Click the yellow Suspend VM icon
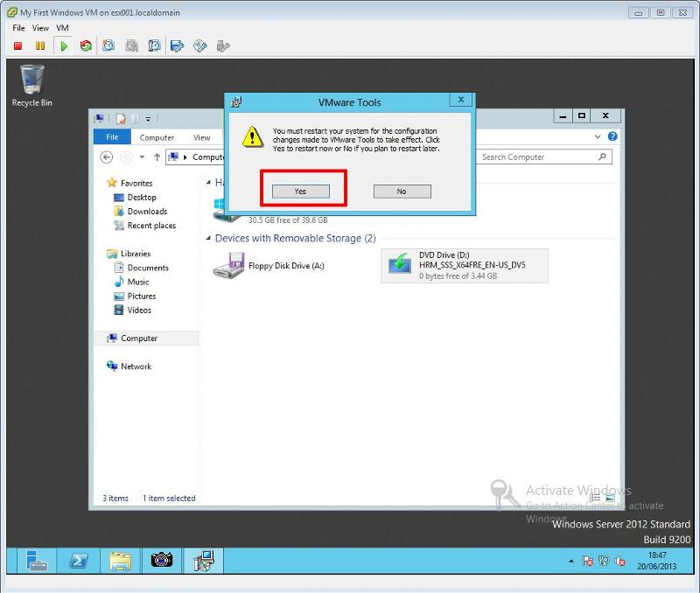 coord(40,46)
